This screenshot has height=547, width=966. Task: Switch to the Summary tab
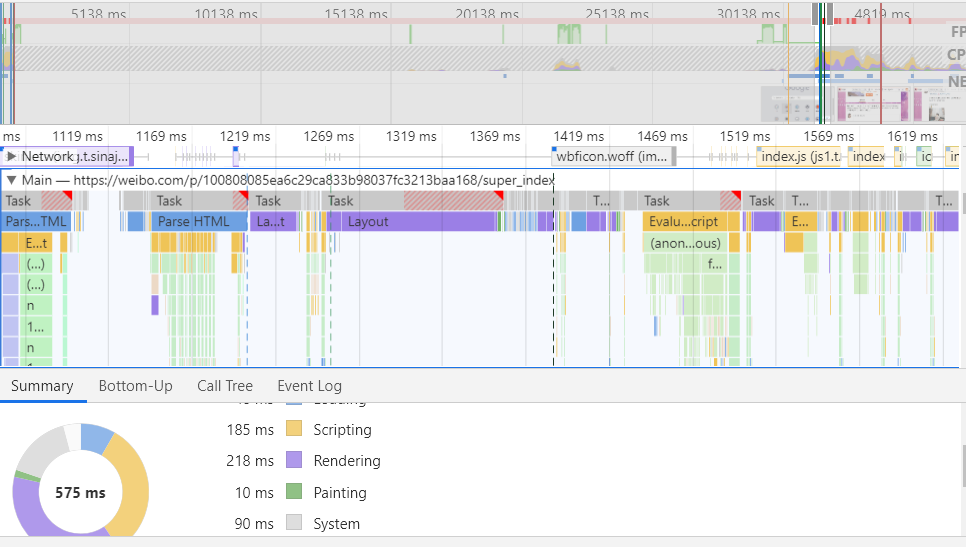pyautogui.click(x=42, y=386)
